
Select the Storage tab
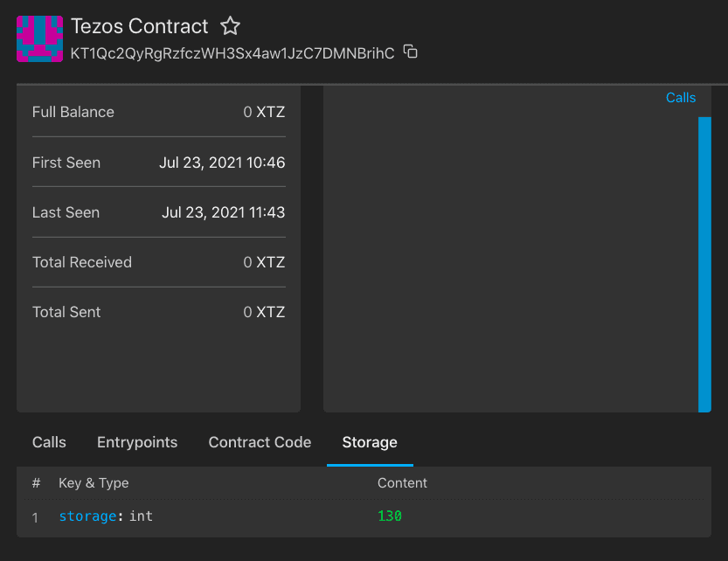click(x=370, y=442)
